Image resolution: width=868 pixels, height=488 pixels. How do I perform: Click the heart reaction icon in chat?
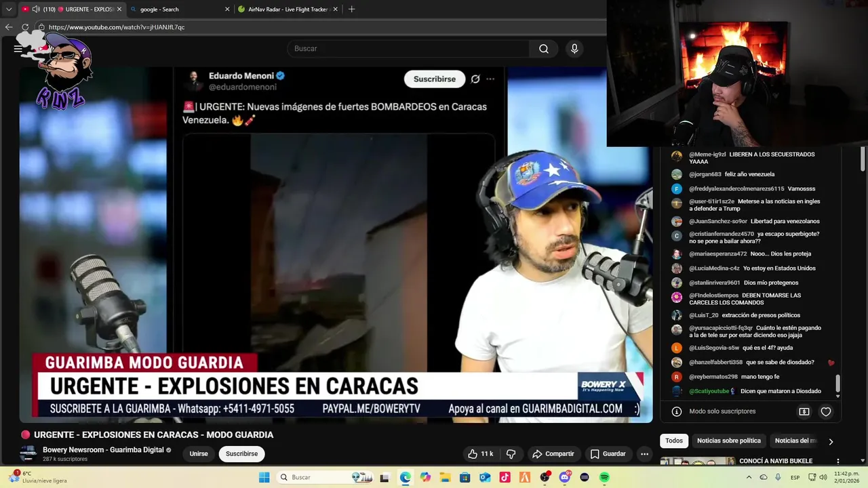(826, 411)
